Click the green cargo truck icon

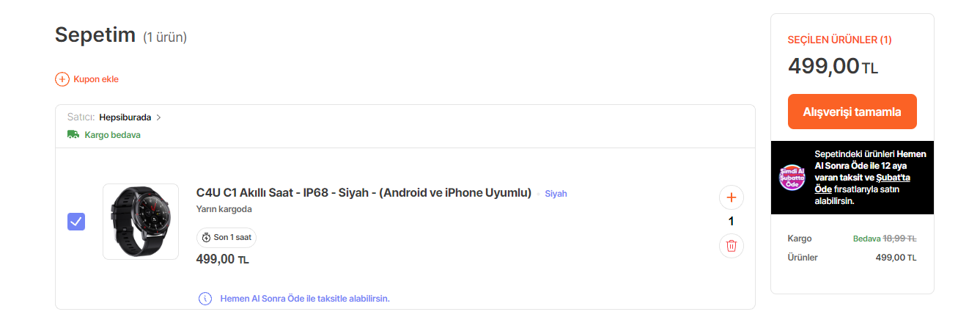pos(73,135)
